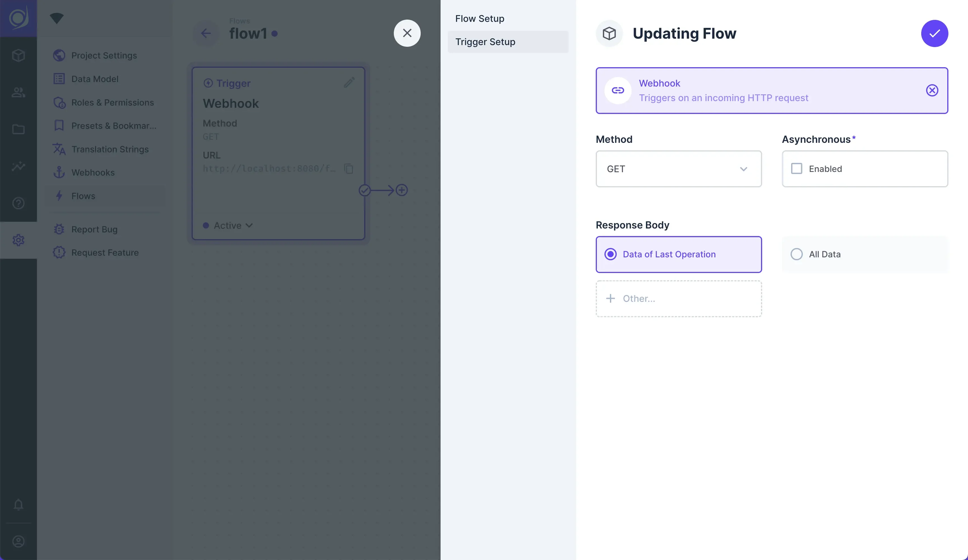This screenshot has height=560, width=968.
Task: Enable the Asynchronous checkbox
Action: coord(796,169)
